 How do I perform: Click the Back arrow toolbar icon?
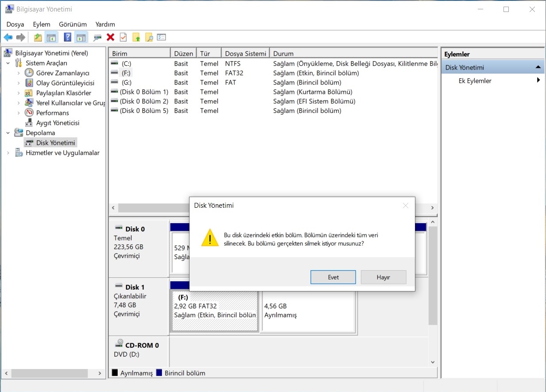[8, 38]
